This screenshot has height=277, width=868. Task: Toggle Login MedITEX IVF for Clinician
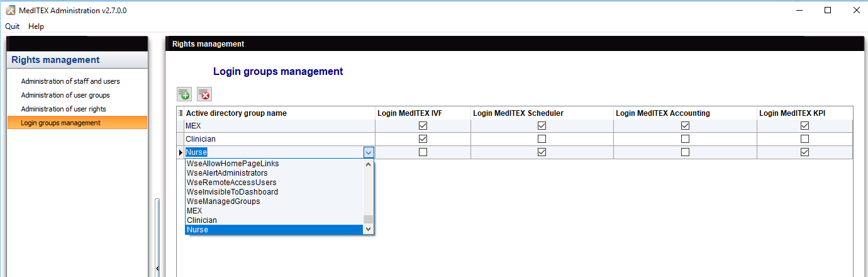[x=423, y=138]
